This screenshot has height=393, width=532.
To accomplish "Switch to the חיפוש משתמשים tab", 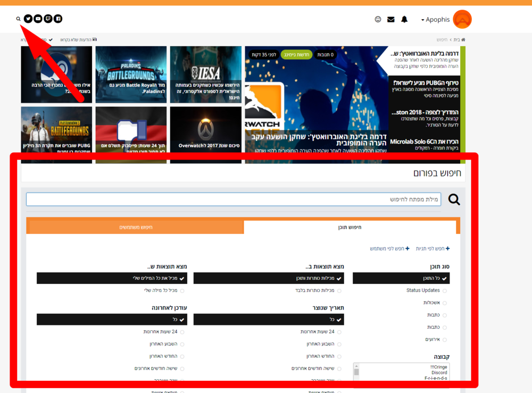I will coord(135,228).
